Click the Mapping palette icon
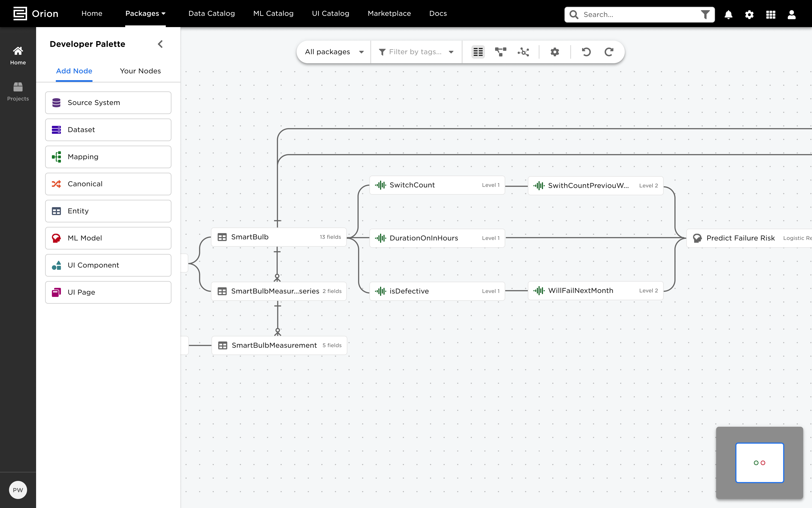Screen dimensions: 812x508 [x=56, y=157]
